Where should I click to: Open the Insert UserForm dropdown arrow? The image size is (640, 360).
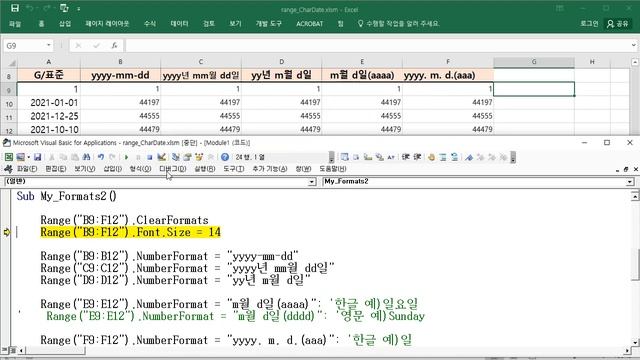click(28, 157)
